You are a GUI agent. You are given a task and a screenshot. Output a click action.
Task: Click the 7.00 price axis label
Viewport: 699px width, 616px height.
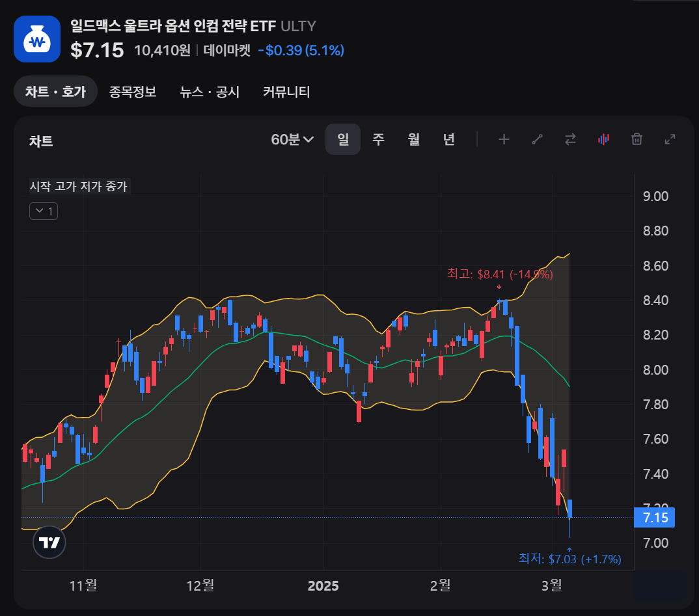(655, 543)
